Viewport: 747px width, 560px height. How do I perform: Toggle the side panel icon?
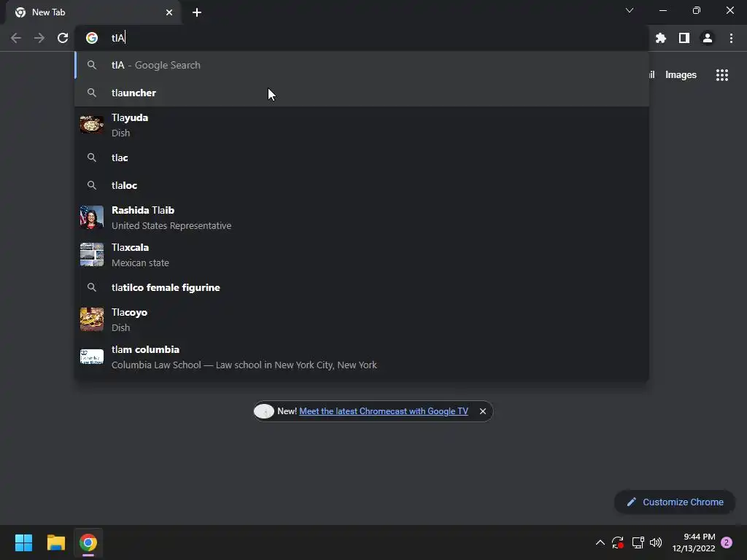coord(684,38)
